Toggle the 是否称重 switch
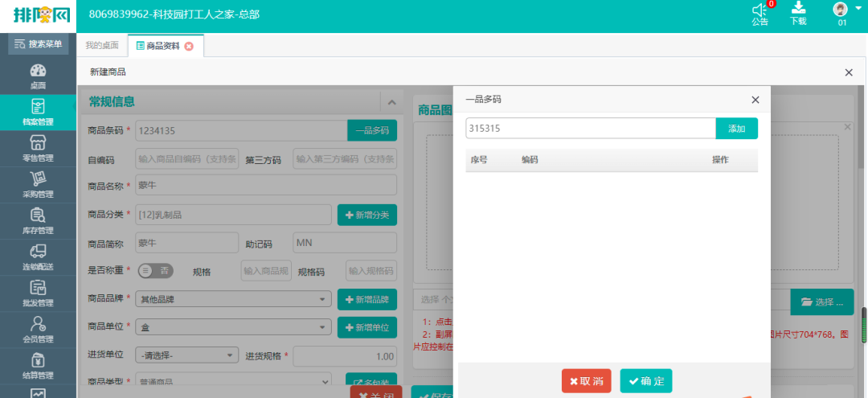 [156, 271]
